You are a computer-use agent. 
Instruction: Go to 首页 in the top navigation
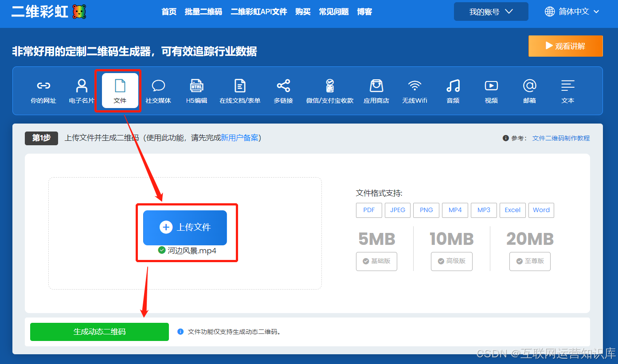click(169, 12)
